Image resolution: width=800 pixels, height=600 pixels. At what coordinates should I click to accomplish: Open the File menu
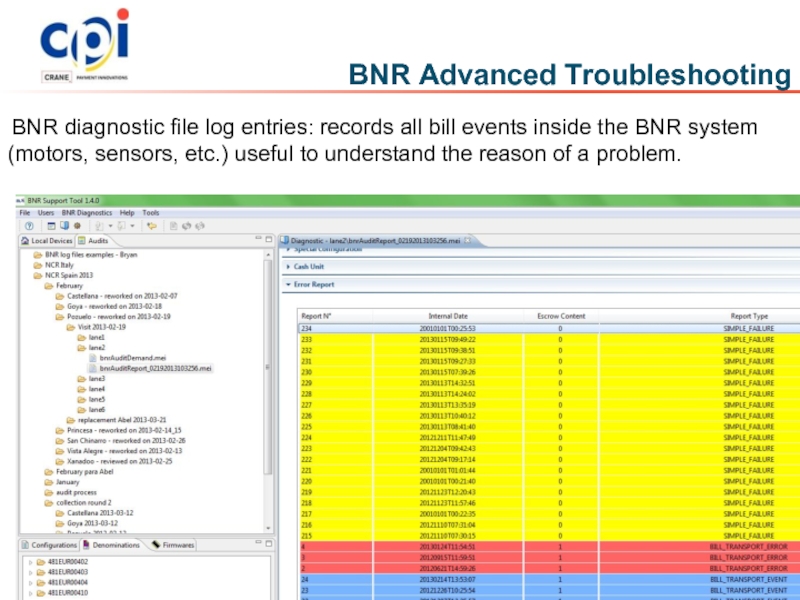click(x=24, y=213)
